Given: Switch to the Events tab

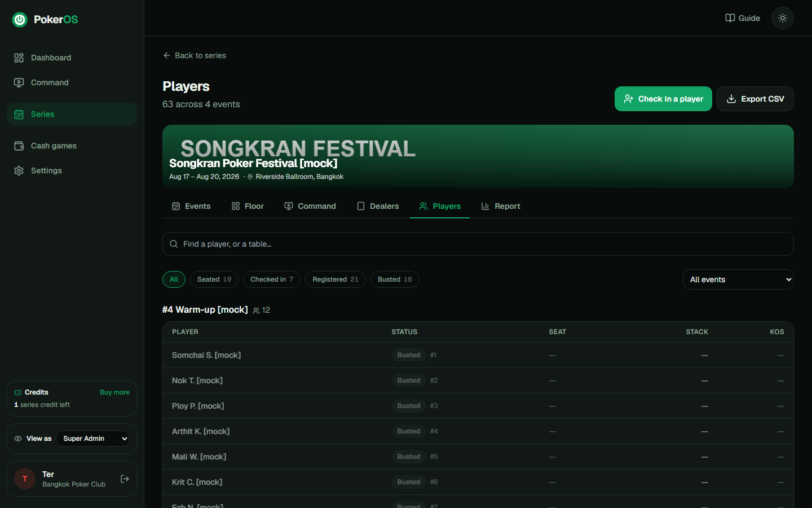Looking at the screenshot, I should (191, 206).
